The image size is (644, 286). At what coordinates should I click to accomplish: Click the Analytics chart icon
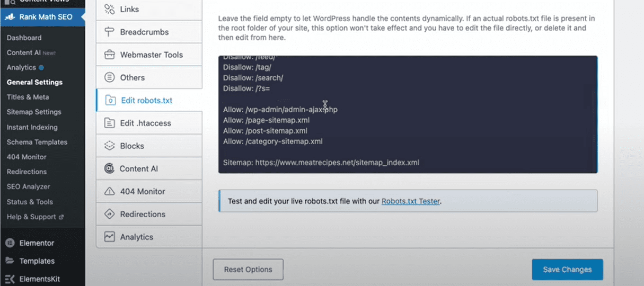pyautogui.click(x=110, y=237)
